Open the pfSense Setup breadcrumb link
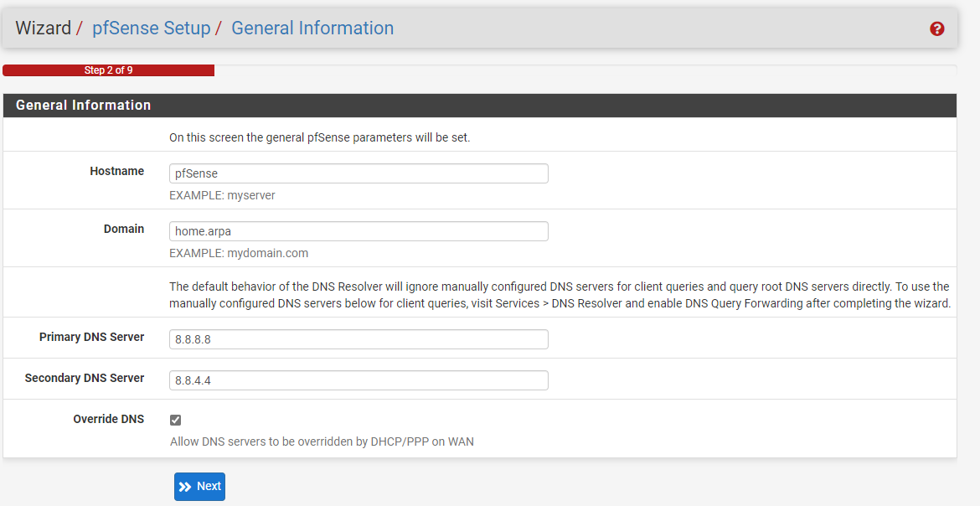Viewport: 980px width, 506px height. coord(151,28)
